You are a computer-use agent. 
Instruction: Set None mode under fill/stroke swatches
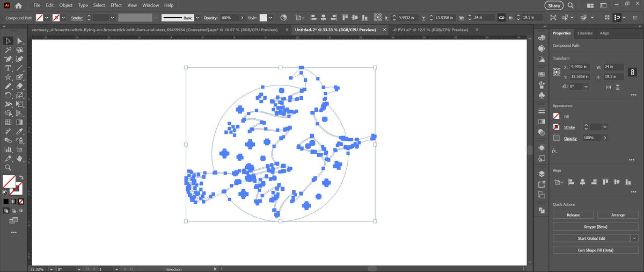21,201
